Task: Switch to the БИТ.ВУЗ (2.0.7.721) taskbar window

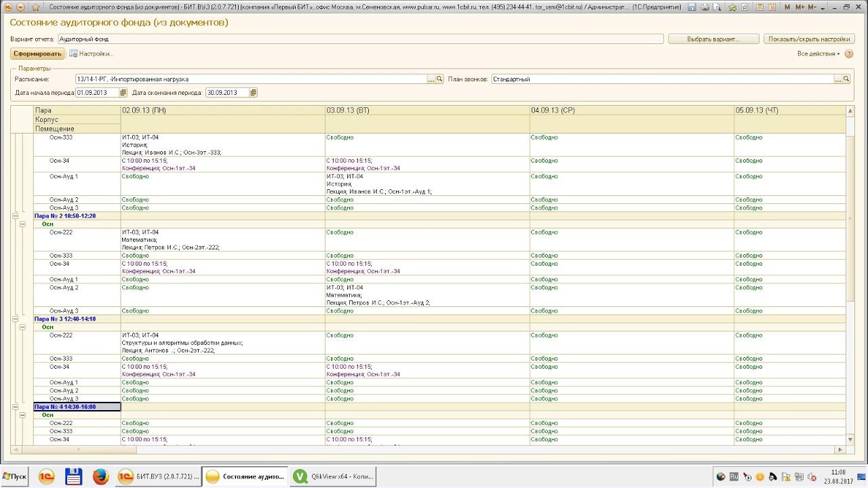Action: 159,476
